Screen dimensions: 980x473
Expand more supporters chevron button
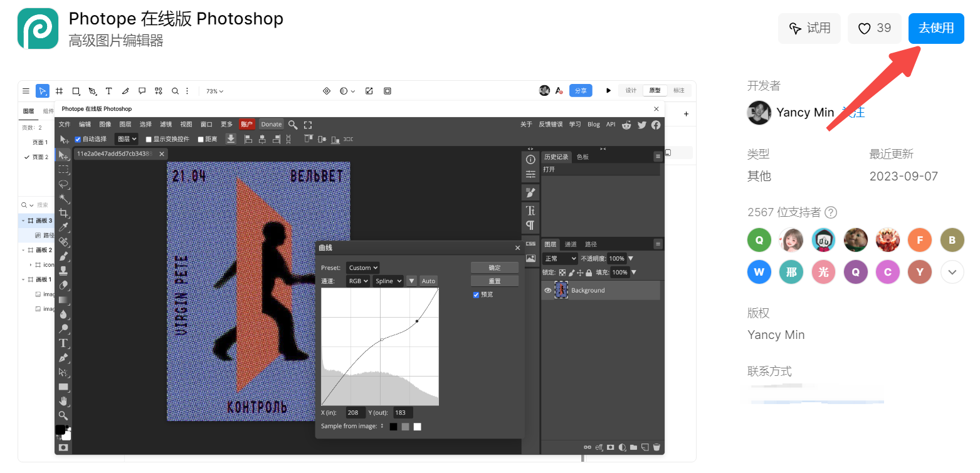[x=952, y=272]
